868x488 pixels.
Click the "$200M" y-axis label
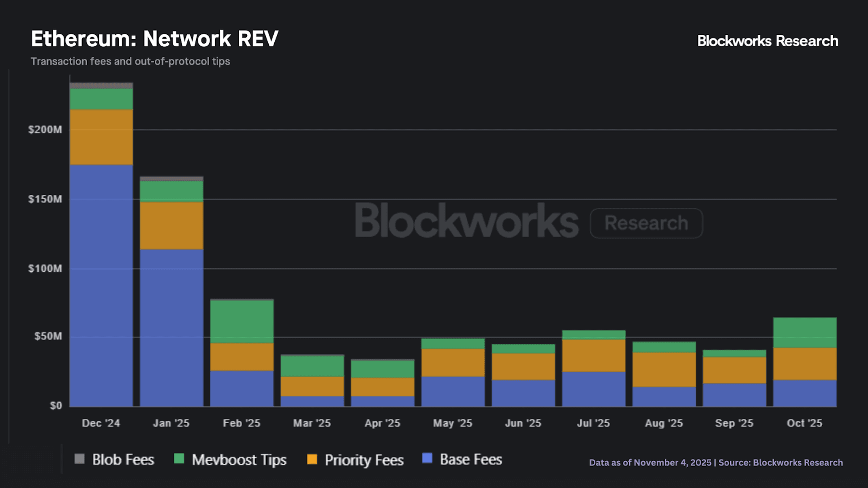click(x=45, y=130)
